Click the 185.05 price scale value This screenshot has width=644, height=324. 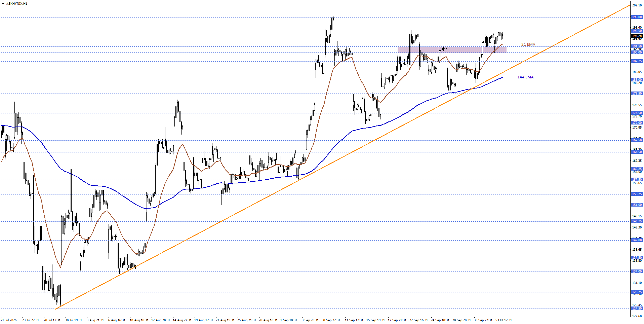coord(637,72)
